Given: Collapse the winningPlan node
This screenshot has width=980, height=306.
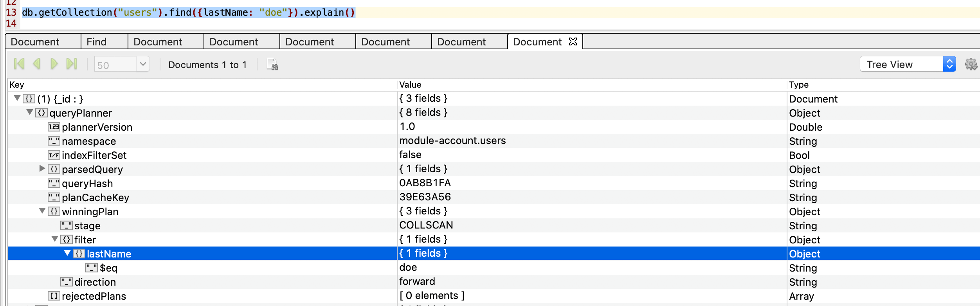Looking at the screenshot, I should [42, 211].
